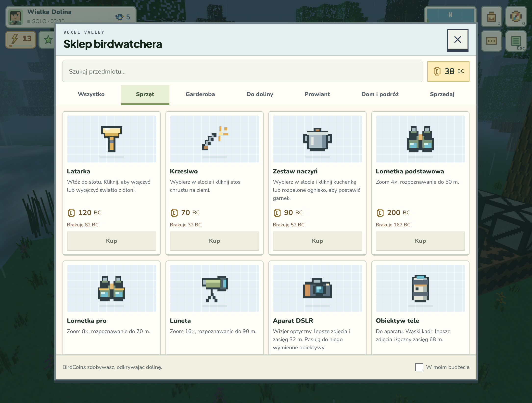Screen dimensions: 532x403
Task: Click Kup for Latarka
Action: [112, 241]
